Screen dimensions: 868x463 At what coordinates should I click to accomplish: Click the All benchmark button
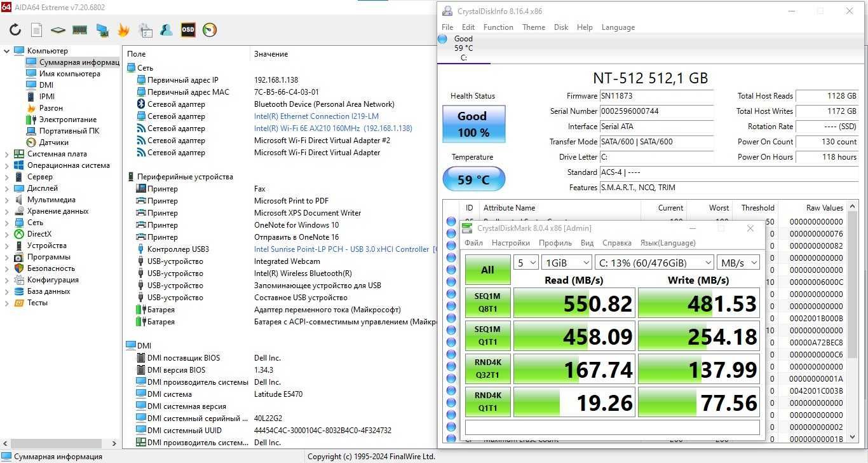coord(487,270)
